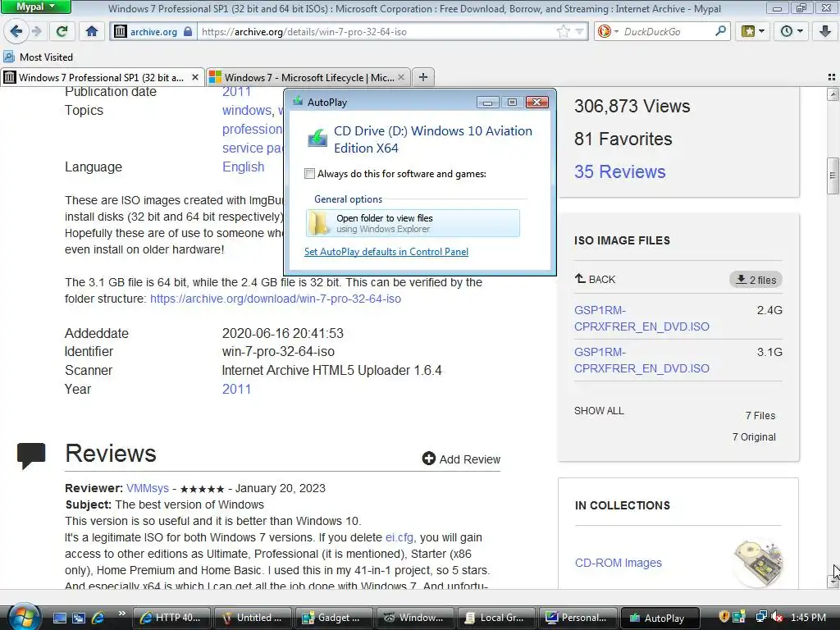Screen dimensions: 840x630
Task: Switch to the HTTP 40... taskbar window
Action: click(x=171, y=618)
